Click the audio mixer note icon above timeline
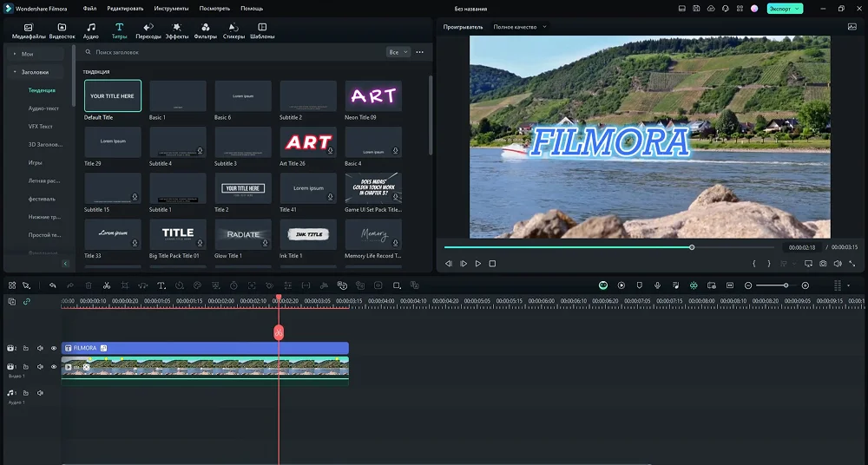This screenshot has width=868, height=465. [x=675, y=285]
